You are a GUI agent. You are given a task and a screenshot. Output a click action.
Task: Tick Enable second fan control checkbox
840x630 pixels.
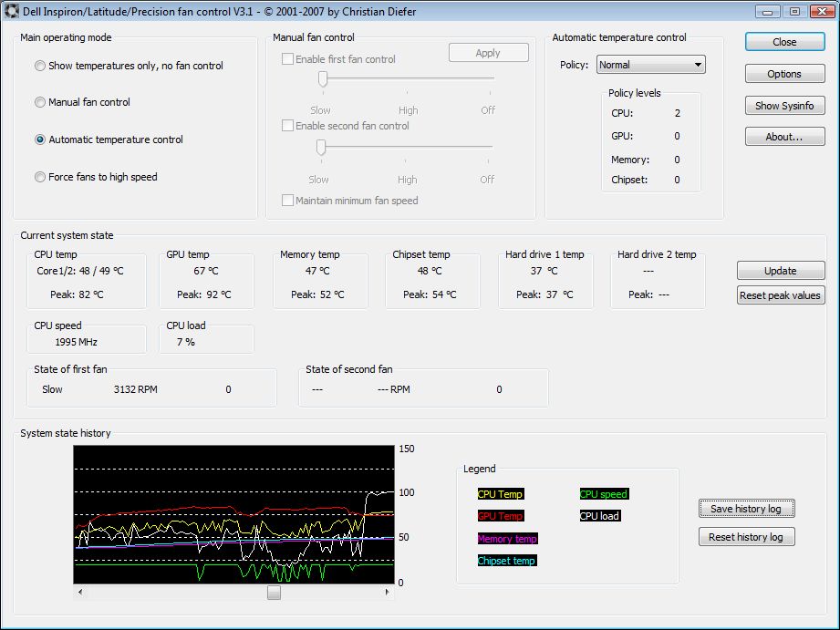287,125
